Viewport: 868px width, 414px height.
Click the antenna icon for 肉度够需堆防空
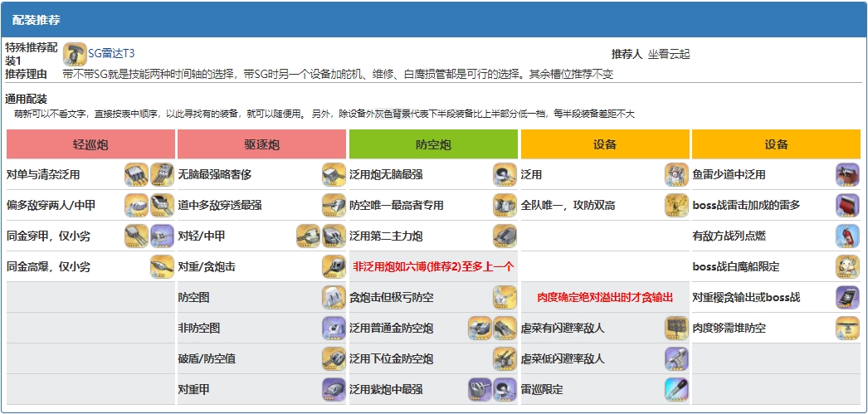click(847, 329)
